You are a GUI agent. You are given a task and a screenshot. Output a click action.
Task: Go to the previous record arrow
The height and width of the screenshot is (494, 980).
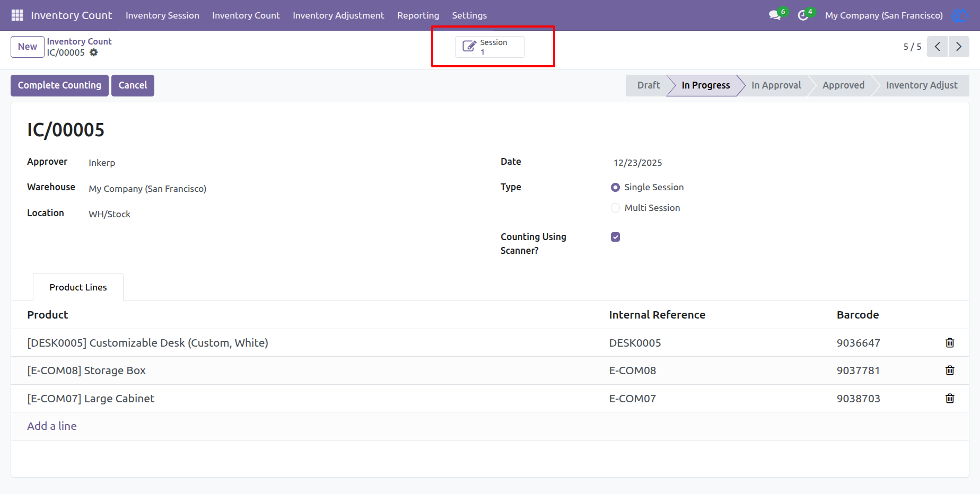point(938,47)
